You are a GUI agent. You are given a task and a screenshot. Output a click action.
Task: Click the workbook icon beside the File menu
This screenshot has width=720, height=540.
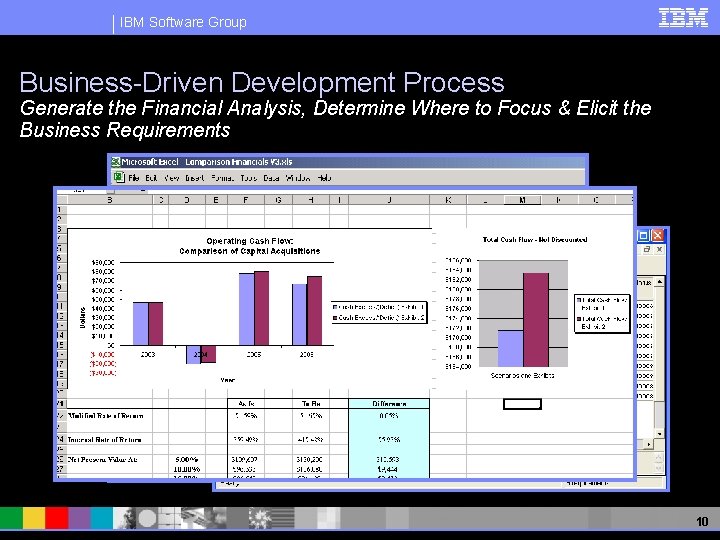click(x=119, y=177)
